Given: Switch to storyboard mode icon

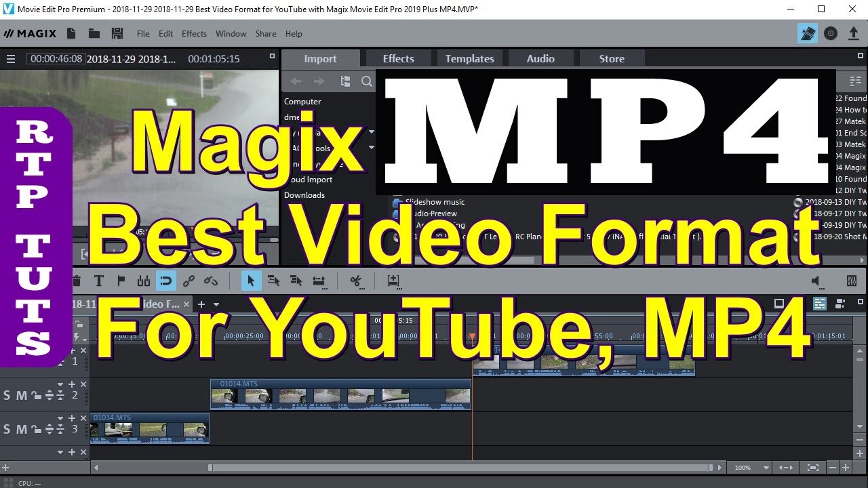Looking at the screenshot, I should point(779,304).
